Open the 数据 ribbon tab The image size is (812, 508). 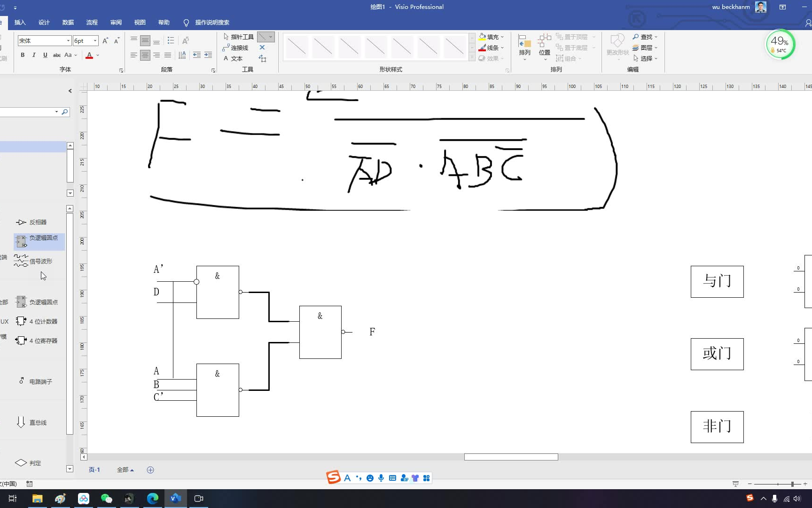[68, 23]
